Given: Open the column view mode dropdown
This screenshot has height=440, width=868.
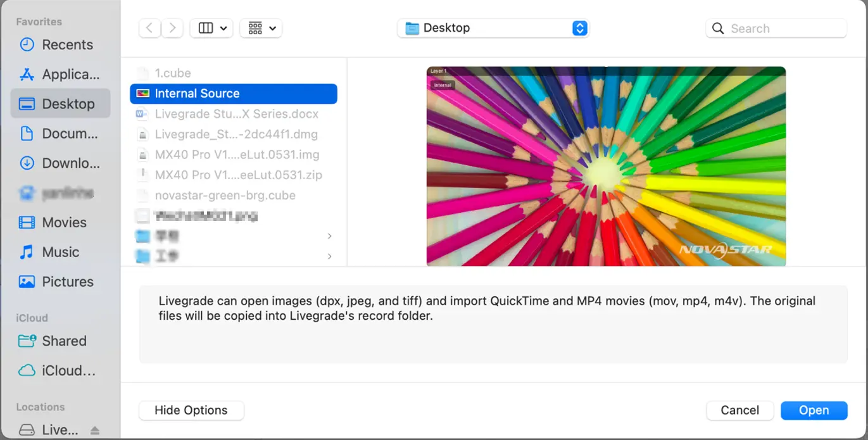Looking at the screenshot, I should [212, 28].
